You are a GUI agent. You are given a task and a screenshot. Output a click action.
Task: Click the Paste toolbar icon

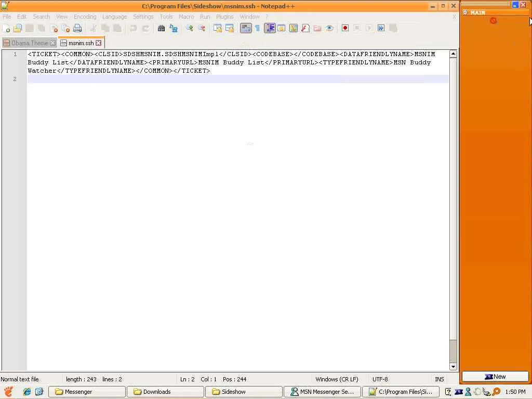117,28
